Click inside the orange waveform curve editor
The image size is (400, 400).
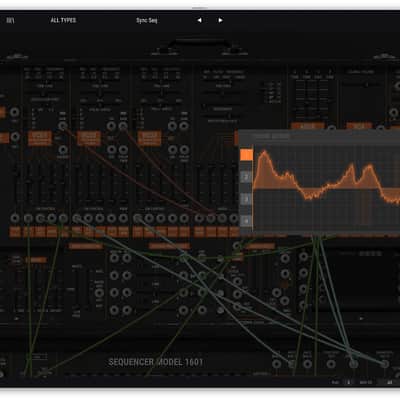(x=327, y=188)
